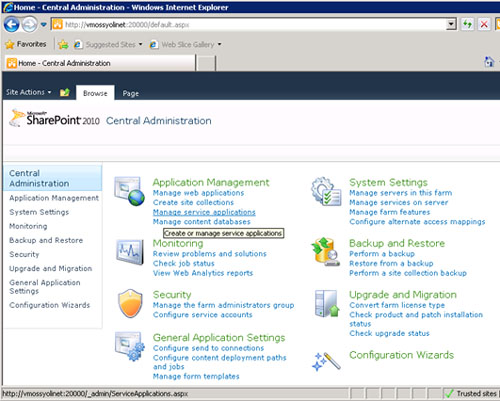Click Trusted sites status bar indicator

471,394
